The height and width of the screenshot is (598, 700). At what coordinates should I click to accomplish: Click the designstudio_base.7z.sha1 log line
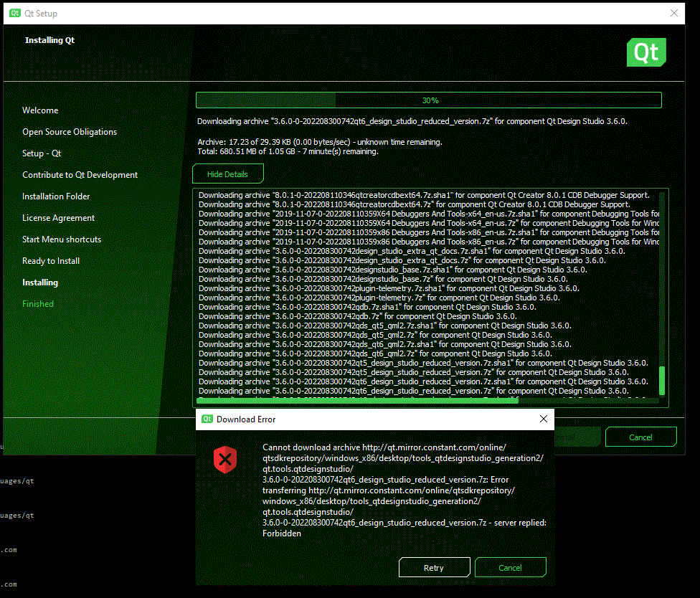coord(393,270)
